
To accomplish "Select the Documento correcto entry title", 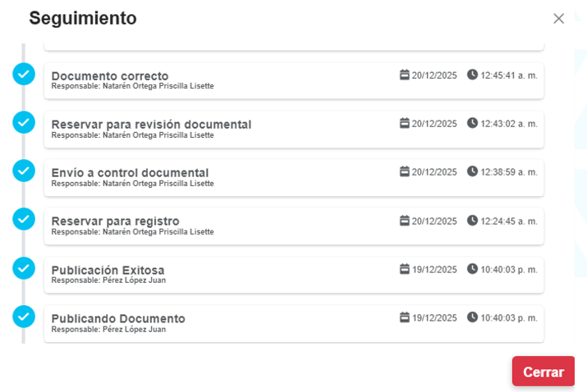I will coord(110,75).
